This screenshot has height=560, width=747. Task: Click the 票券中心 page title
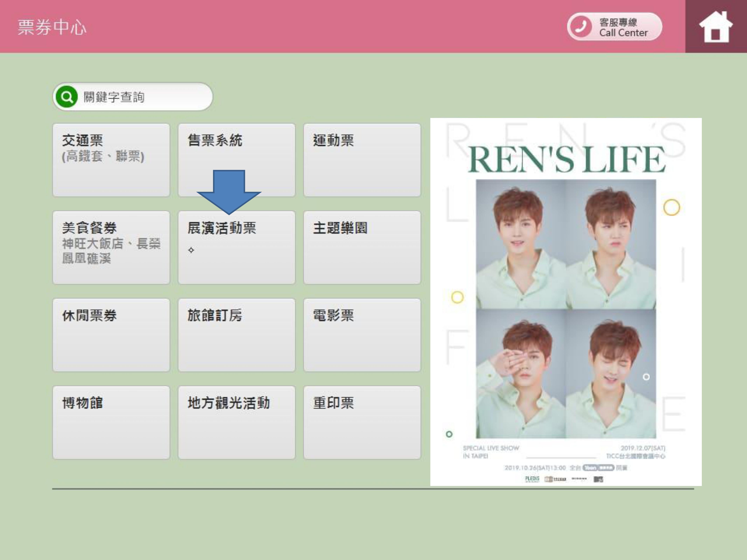tap(52, 27)
